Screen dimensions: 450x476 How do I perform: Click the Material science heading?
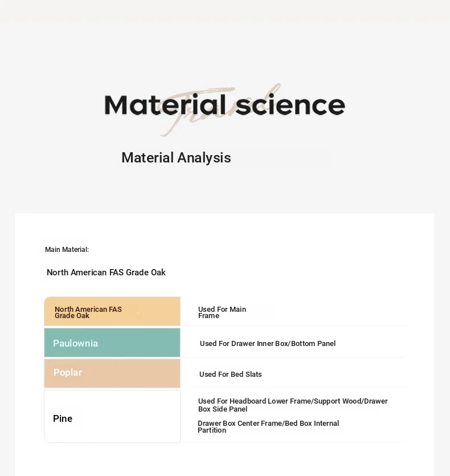pos(224,105)
